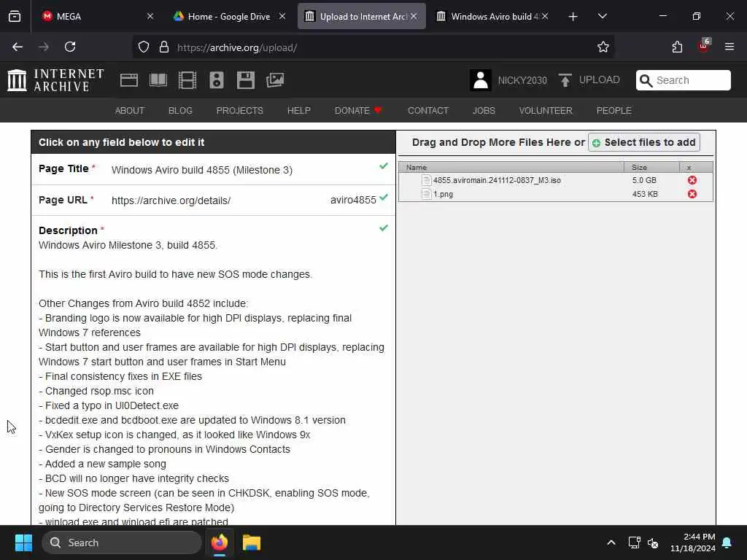Viewport: 747px width, 560px height.
Task: Open the DONATE link
Action: (358, 111)
